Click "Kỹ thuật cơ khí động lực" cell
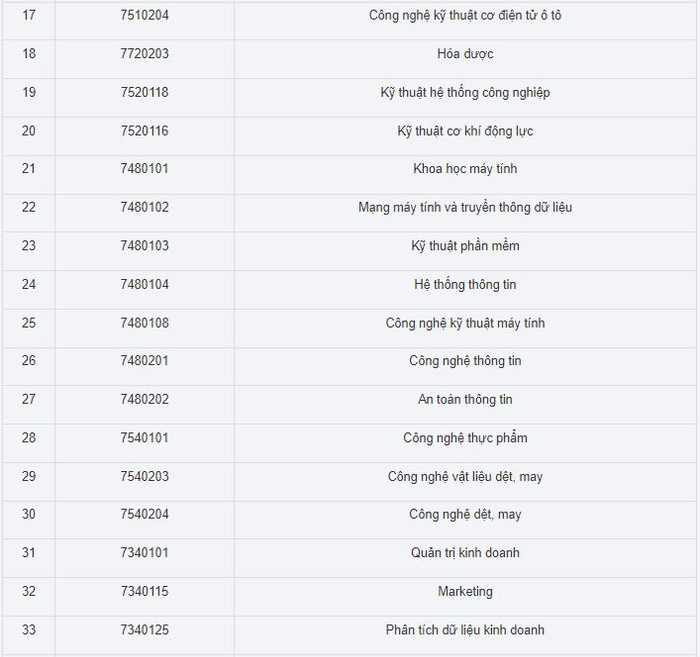Image resolution: width=700 pixels, height=657 pixels. (465, 131)
